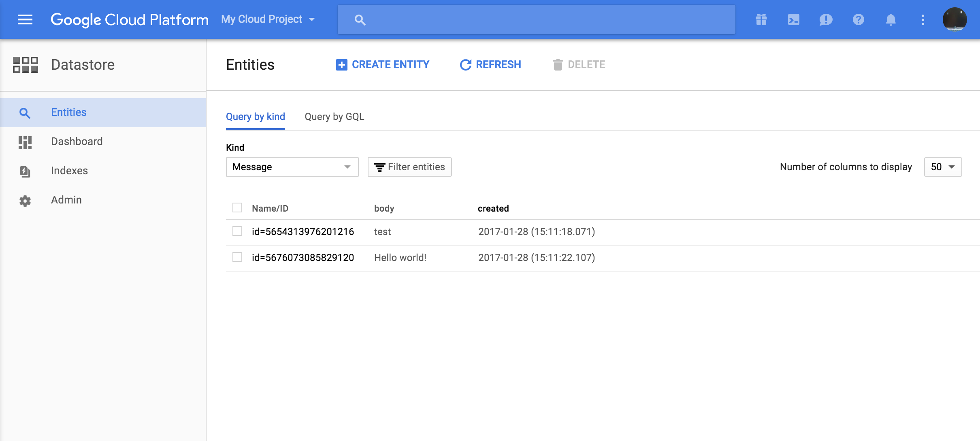Click the Entities magnifier icon in sidebar
Image resolution: width=980 pixels, height=441 pixels.
tap(25, 113)
